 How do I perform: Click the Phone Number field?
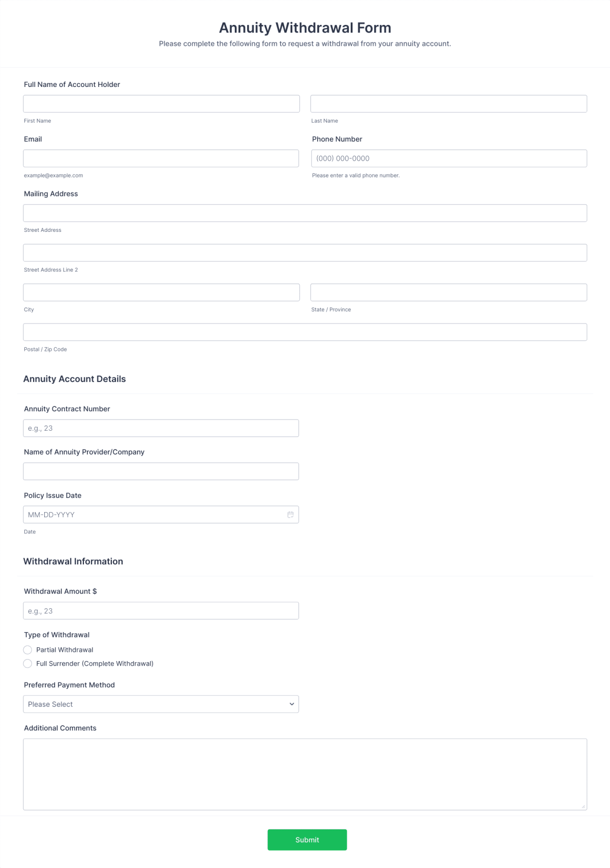tap(448, 158)
